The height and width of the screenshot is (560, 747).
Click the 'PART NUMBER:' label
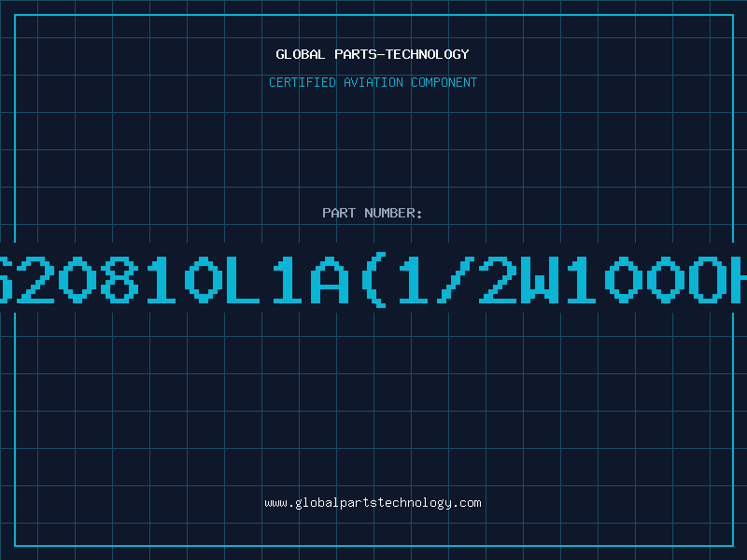372,213
